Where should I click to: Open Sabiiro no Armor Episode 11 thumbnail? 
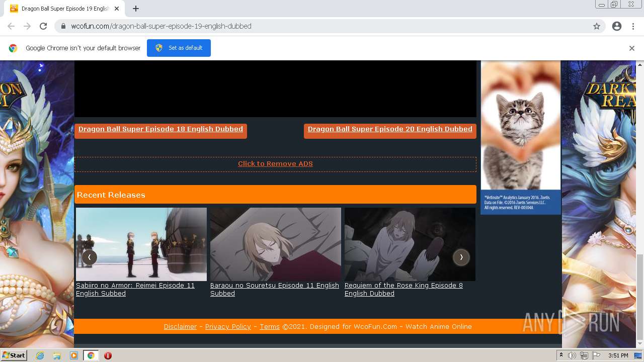(141, 244)
